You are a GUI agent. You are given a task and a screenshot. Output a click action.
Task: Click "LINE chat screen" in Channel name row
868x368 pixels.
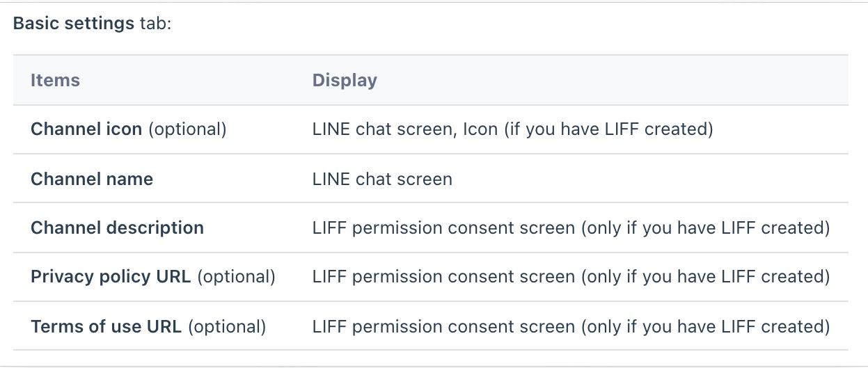[x=382, y=179]
